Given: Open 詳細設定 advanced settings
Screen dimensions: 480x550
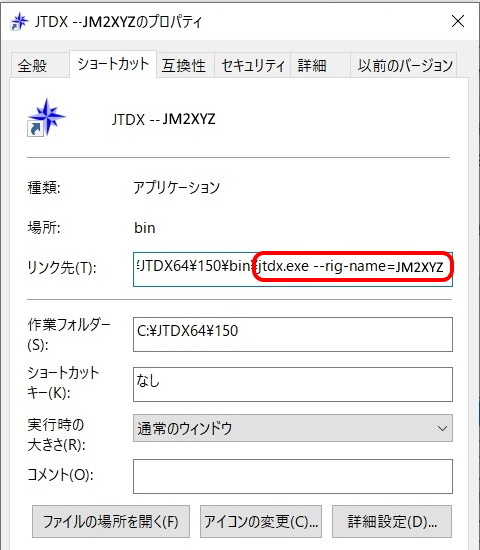Looking at the screenshot, I should pos(392,521).
